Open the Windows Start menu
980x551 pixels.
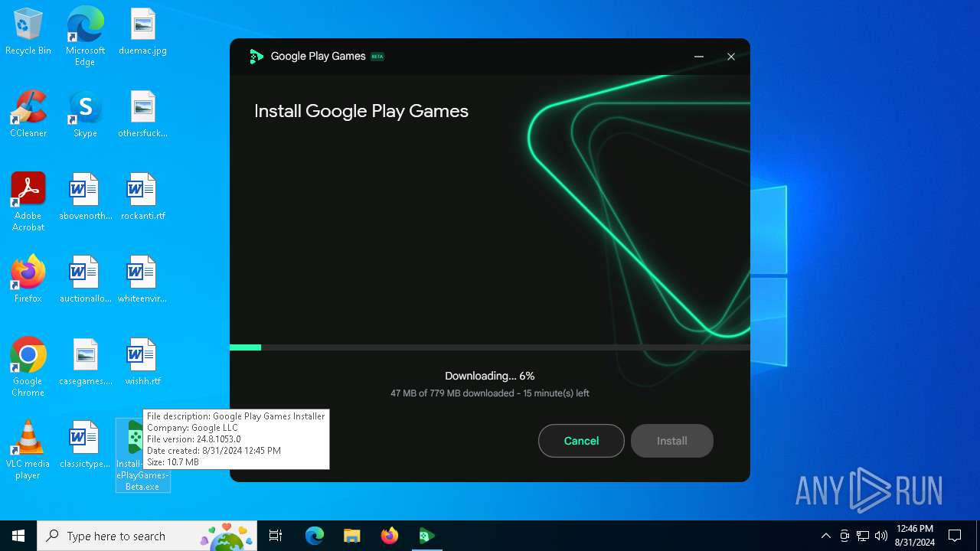pos(18,536)
